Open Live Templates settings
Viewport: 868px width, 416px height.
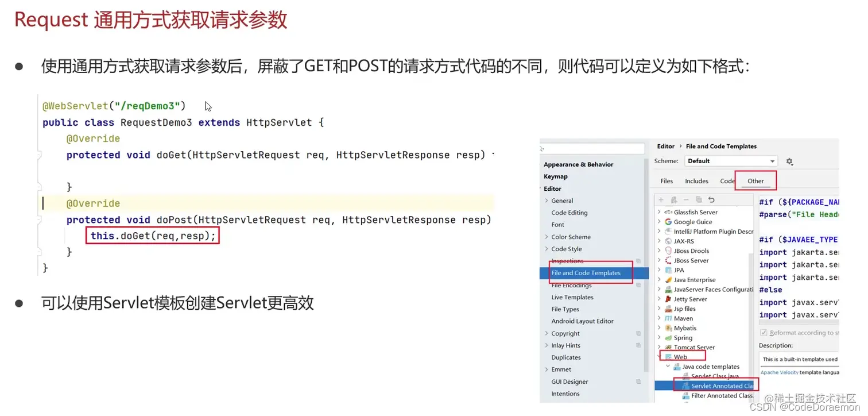[x=572, y=297]
